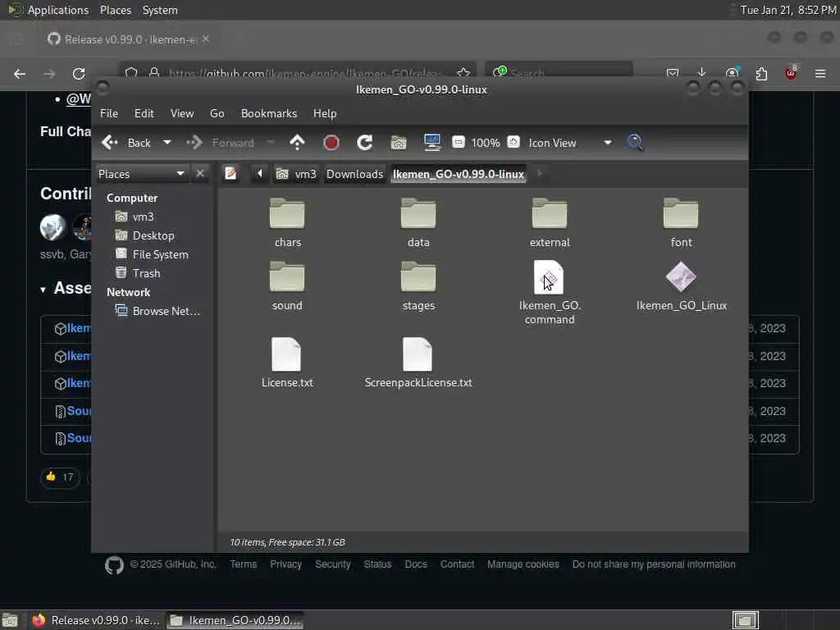Screen dimensions: 840x630
Task: Open the Help menu
Action: 325,113
